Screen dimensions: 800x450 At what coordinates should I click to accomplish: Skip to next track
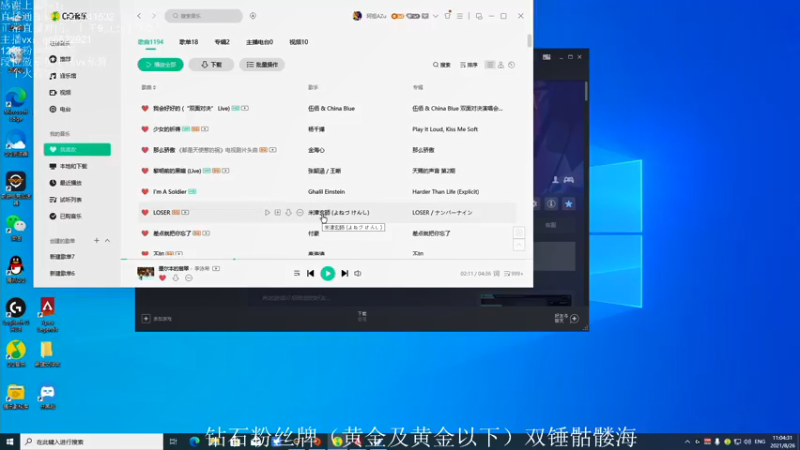pos(345,273)
